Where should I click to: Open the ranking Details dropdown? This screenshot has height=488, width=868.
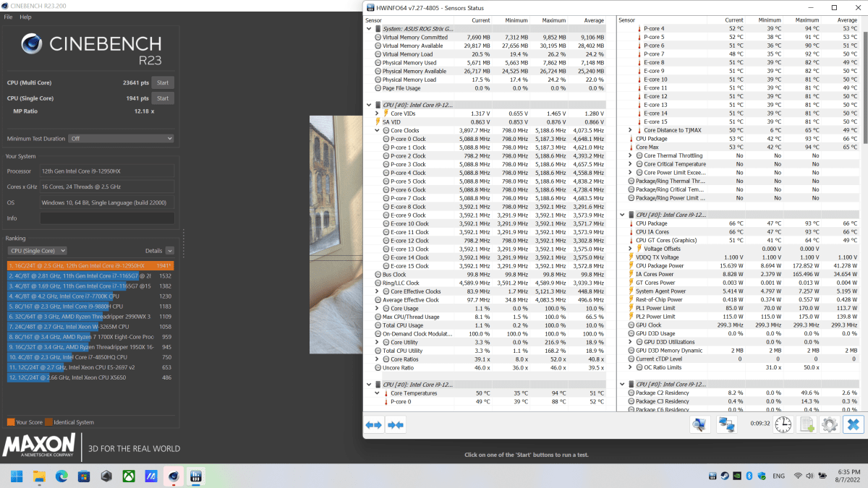point(169,251)
